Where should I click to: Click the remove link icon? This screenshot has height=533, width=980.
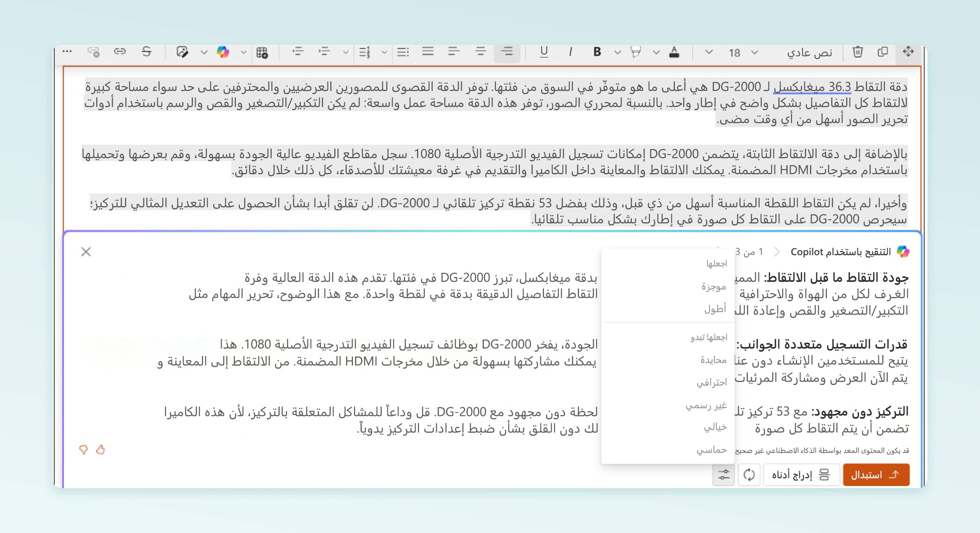94,52
